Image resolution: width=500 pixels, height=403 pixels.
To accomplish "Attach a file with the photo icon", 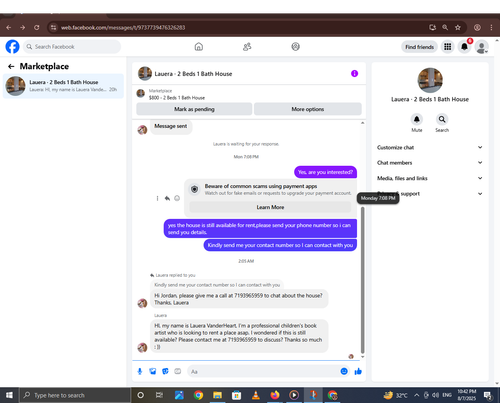I will click(x=153, y=371).
